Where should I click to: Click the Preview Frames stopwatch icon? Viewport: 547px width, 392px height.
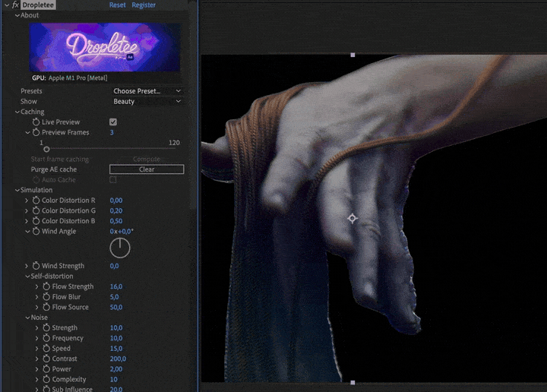pyautogui.click(x=36, y=132)
